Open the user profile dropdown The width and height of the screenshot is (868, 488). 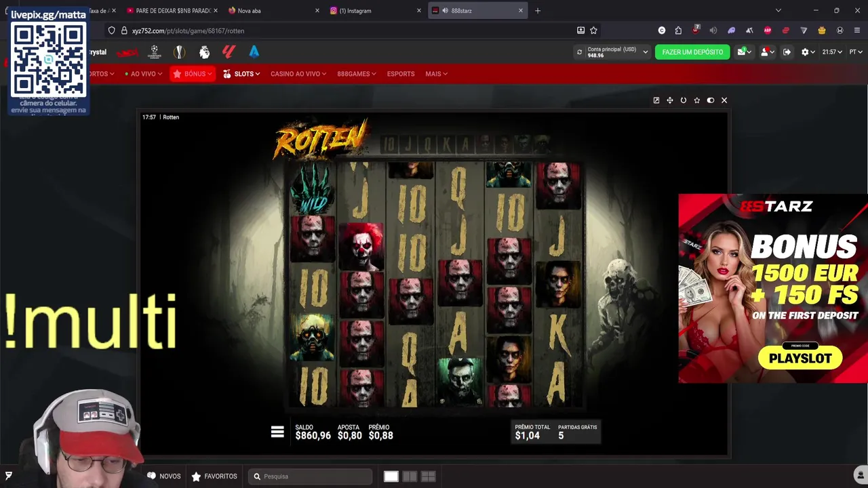[x=767, y=52]
